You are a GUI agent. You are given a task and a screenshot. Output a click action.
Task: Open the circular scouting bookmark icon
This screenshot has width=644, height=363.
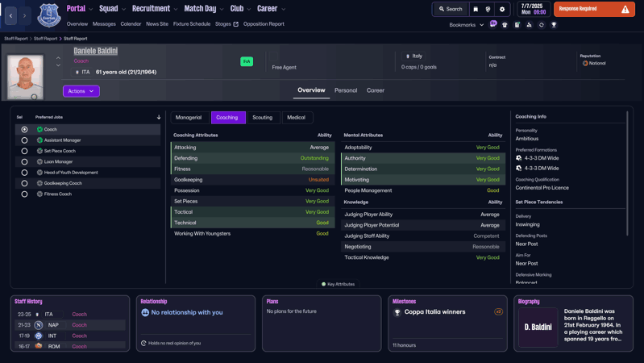(542, 25)
